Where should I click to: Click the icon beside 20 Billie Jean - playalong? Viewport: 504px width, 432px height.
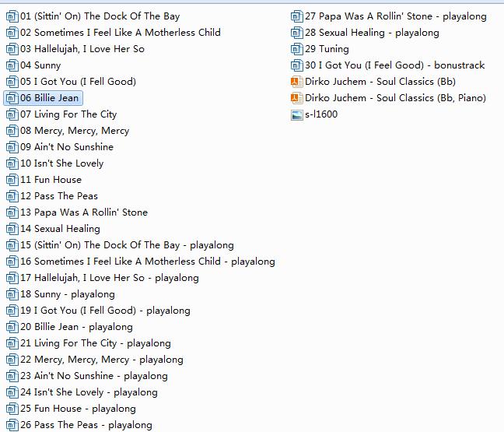point(12,327)
